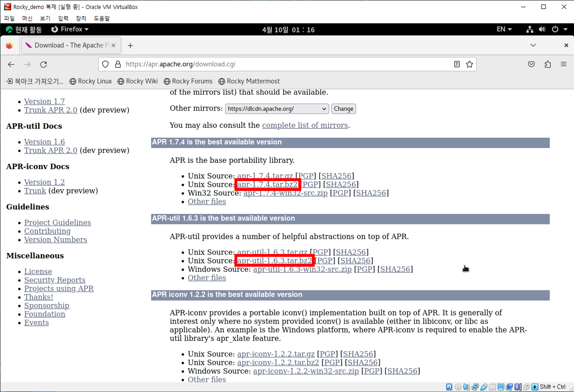Open the Pocket save icon
574x392 pixels.
click(531, 64)
